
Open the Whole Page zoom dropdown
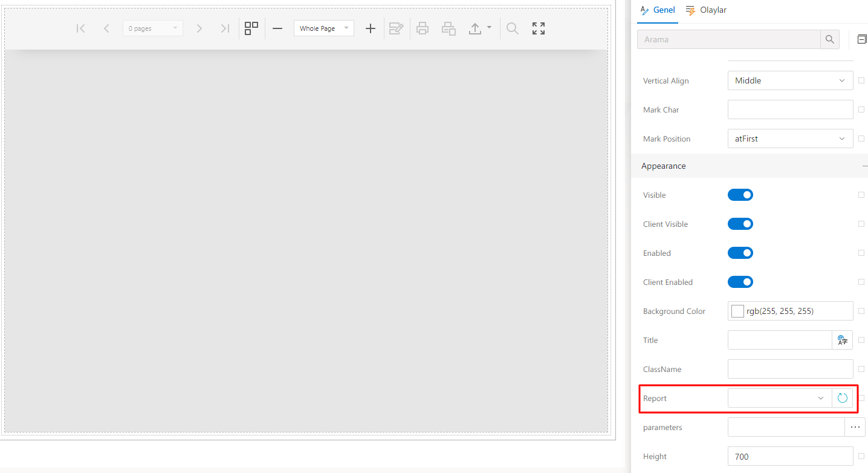coord(324,28)
